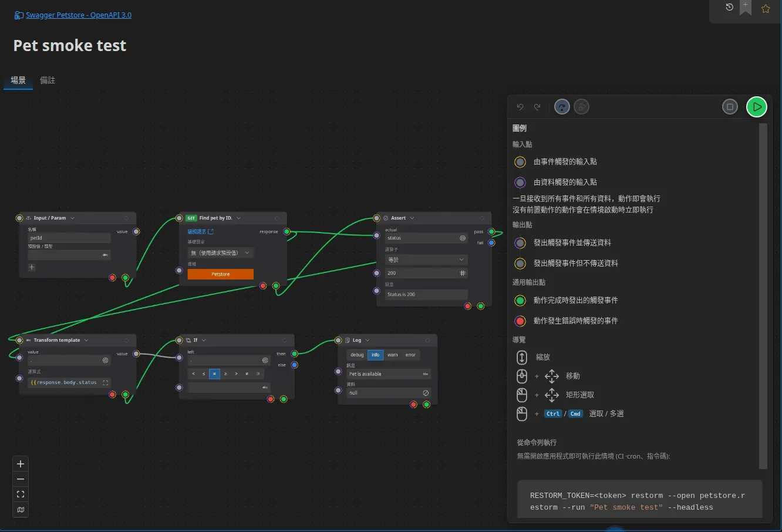Toggle the minimap icon

pos(21,510)
